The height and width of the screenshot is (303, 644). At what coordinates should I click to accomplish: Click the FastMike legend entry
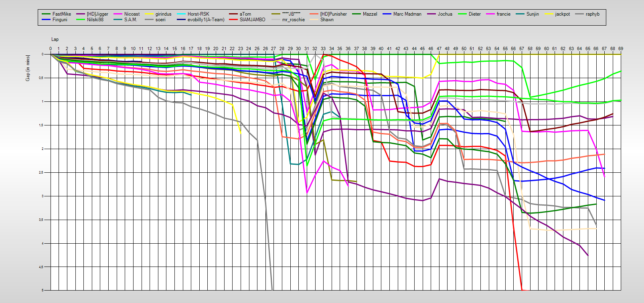tap(61, 14)
